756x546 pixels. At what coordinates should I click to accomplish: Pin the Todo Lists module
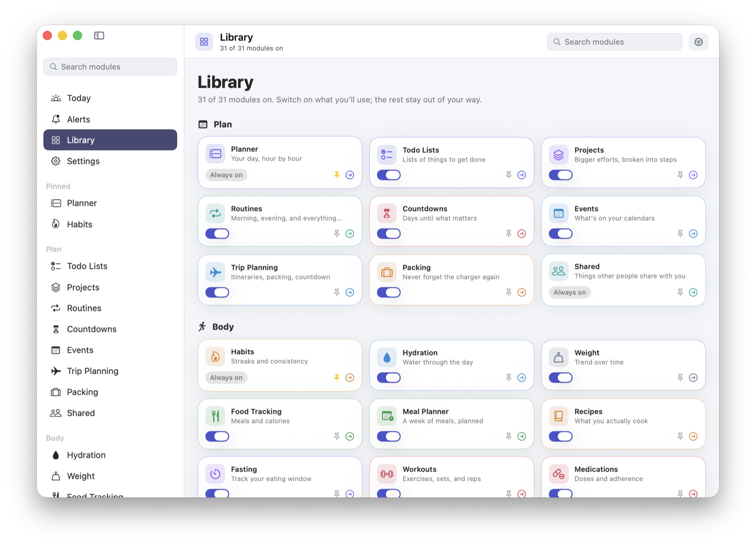coord(508,175)
